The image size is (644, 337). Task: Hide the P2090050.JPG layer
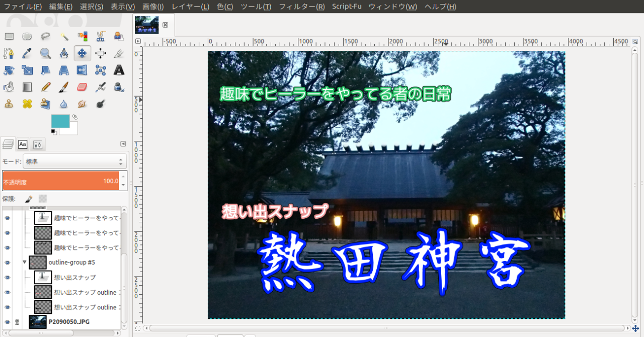click(8, 322)
